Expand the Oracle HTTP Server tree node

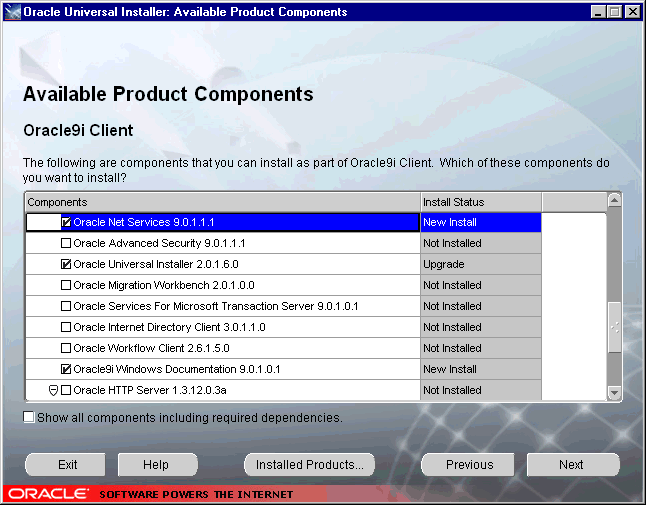coord(53,390)
